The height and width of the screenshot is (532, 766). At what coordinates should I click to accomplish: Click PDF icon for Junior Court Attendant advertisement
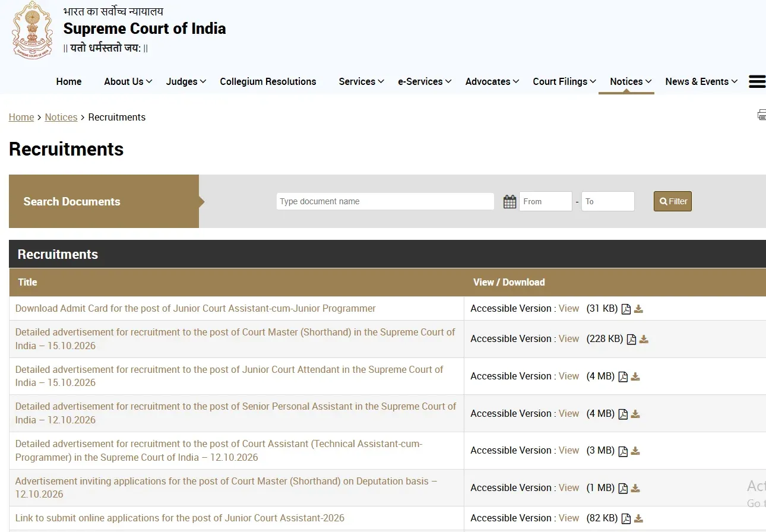click(x=623, y=376)
